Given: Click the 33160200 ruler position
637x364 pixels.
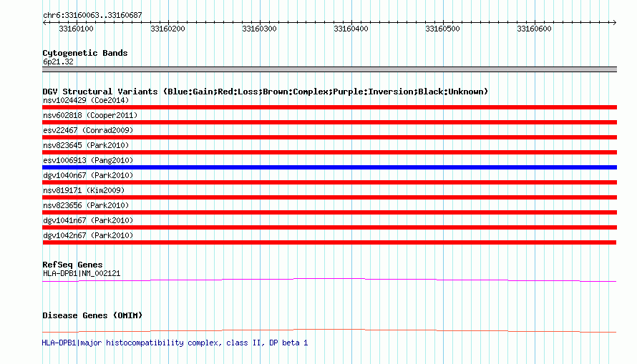Looking at the screenshot, I should point(167,29).
